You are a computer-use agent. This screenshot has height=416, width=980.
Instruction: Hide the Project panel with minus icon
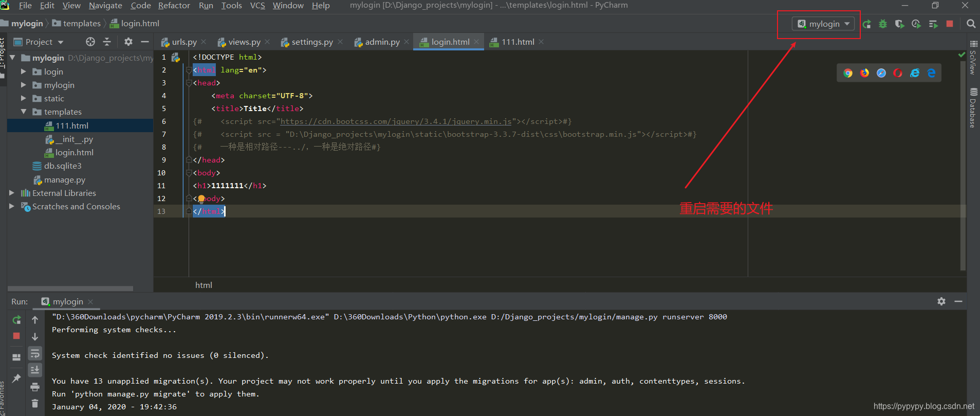coord(145,42)
